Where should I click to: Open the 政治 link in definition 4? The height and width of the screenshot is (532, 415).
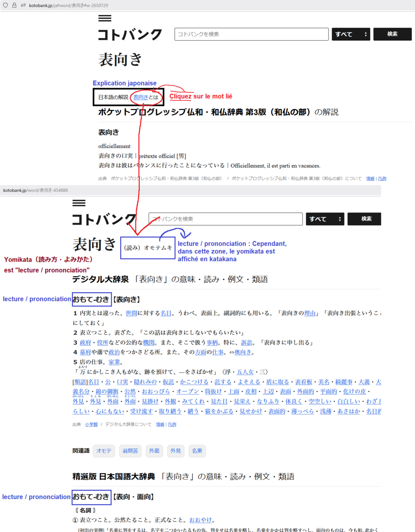click(x=114, y=352)
